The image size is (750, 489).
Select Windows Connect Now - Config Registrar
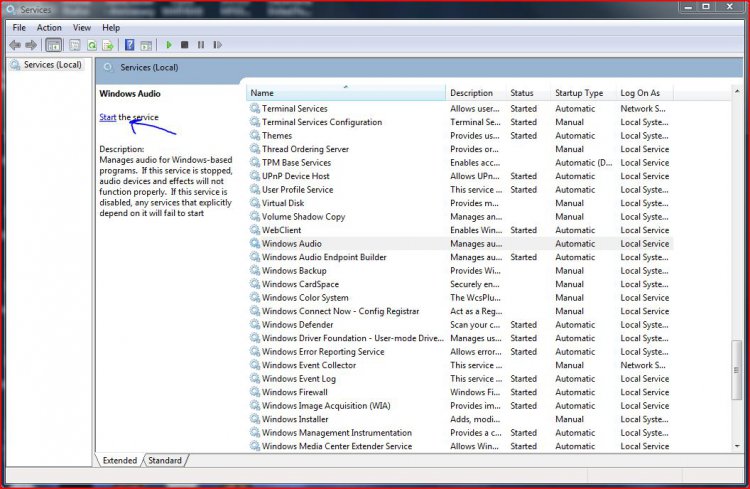[460, 311]
